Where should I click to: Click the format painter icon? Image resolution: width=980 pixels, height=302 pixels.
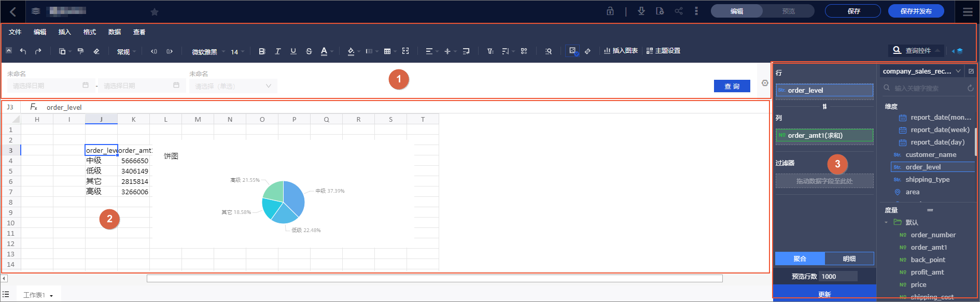[x=80, y=51]
